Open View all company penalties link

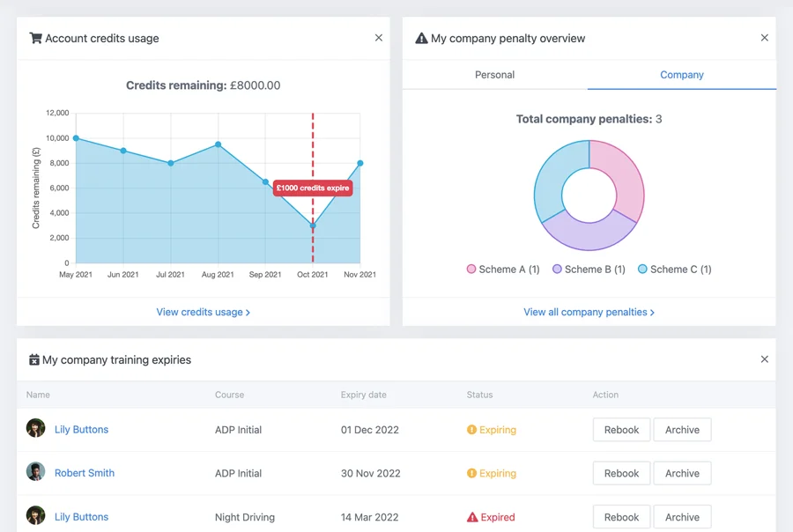point(589,312)
